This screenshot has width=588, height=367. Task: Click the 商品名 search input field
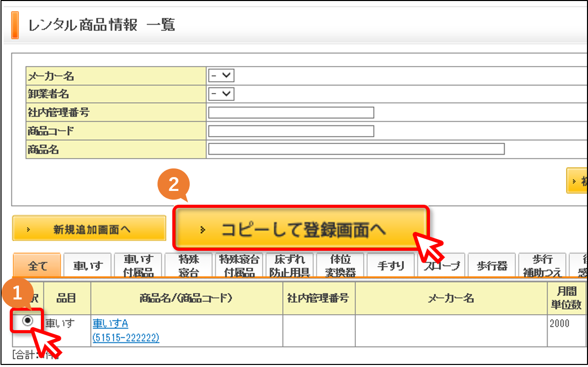click(x=356, y=149)
